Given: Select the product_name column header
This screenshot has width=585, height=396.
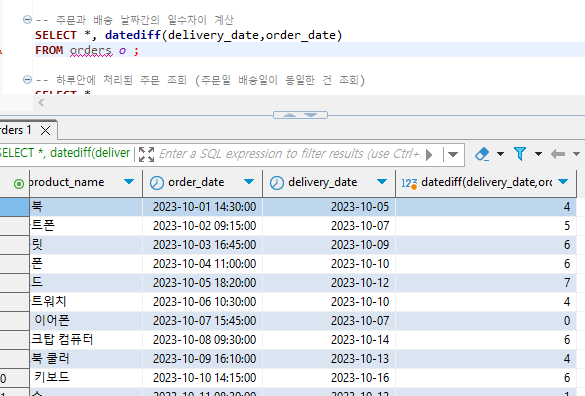Looking at the screenshot, I should [x=86, y=183].
